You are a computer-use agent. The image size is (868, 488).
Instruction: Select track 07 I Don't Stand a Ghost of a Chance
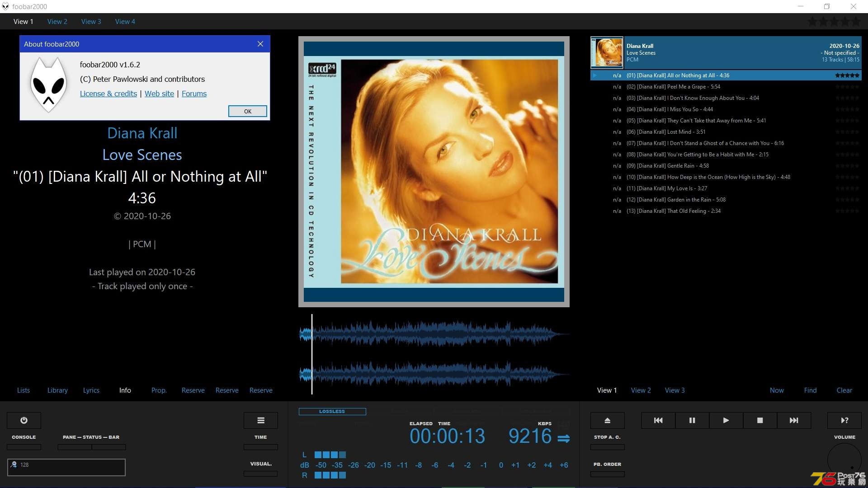click(x=726, y=143)
